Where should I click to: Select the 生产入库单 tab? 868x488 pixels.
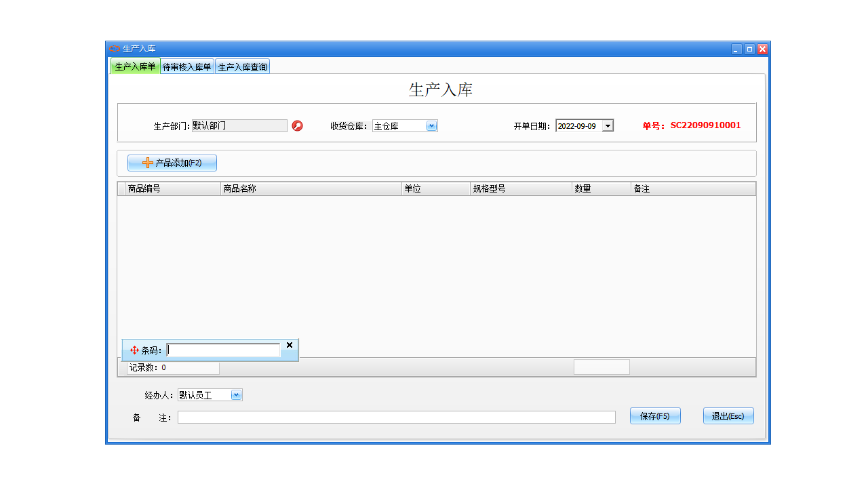tap(136, 66)
